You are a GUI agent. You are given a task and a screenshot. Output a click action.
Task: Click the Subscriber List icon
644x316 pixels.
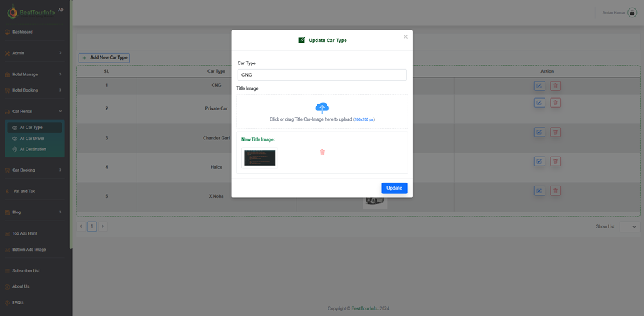click(x=7, y=271)
